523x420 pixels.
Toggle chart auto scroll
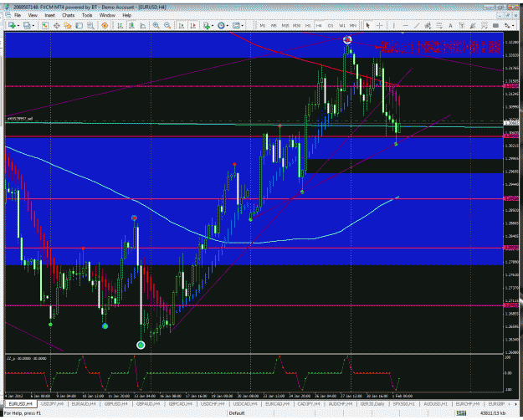[x=182, y=25]
